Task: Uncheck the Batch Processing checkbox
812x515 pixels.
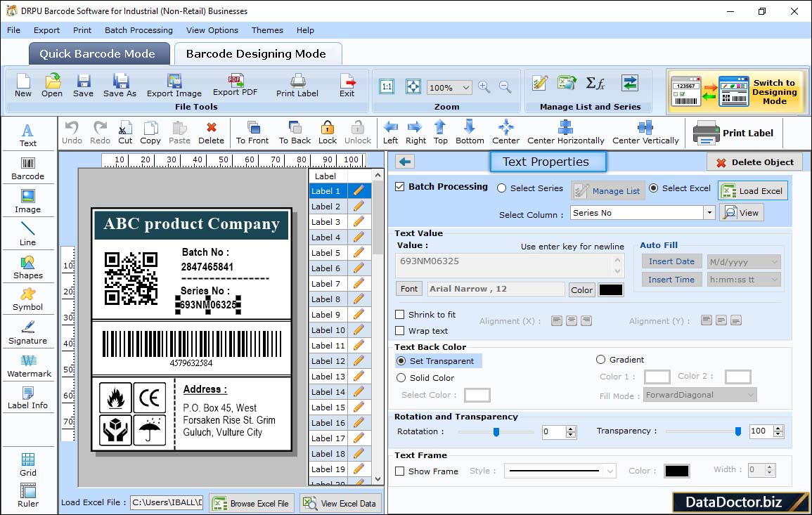Action: click(400, 186)
